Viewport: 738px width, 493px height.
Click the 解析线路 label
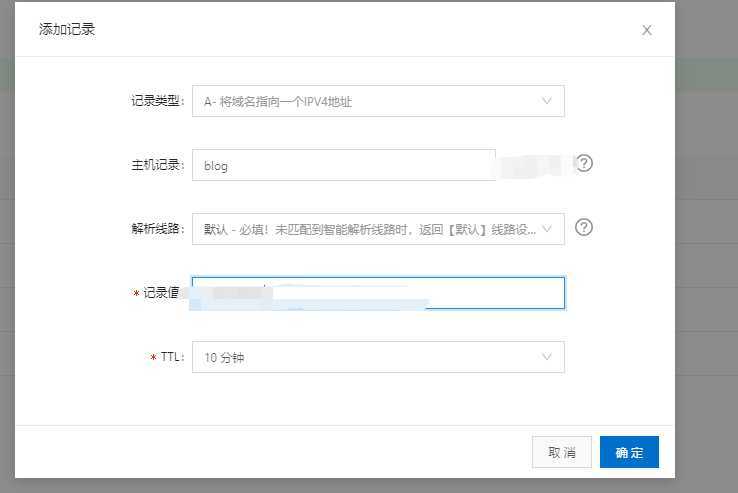pyautogui.click(x=158, y=229)
